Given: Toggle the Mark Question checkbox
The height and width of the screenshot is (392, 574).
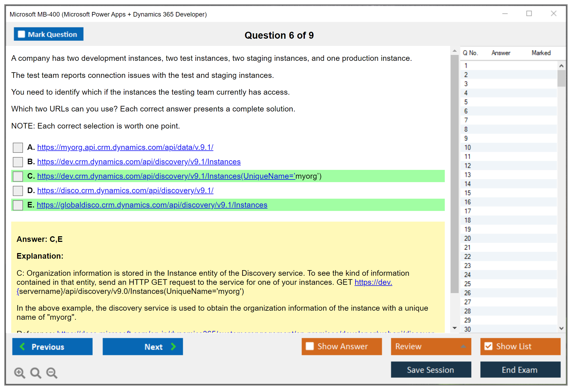Looking at the screenshot, I should coord(21,34).
